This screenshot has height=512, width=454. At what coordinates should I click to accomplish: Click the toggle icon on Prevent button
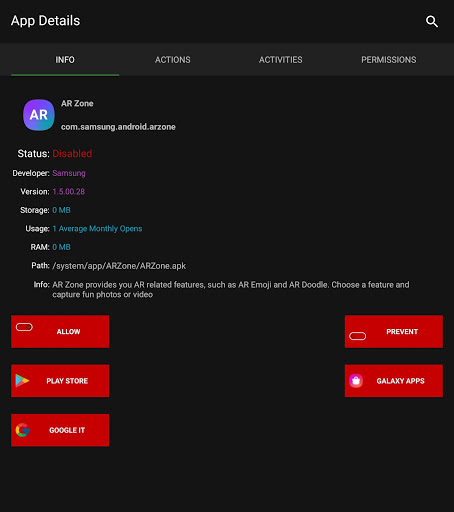click(358, 336)
